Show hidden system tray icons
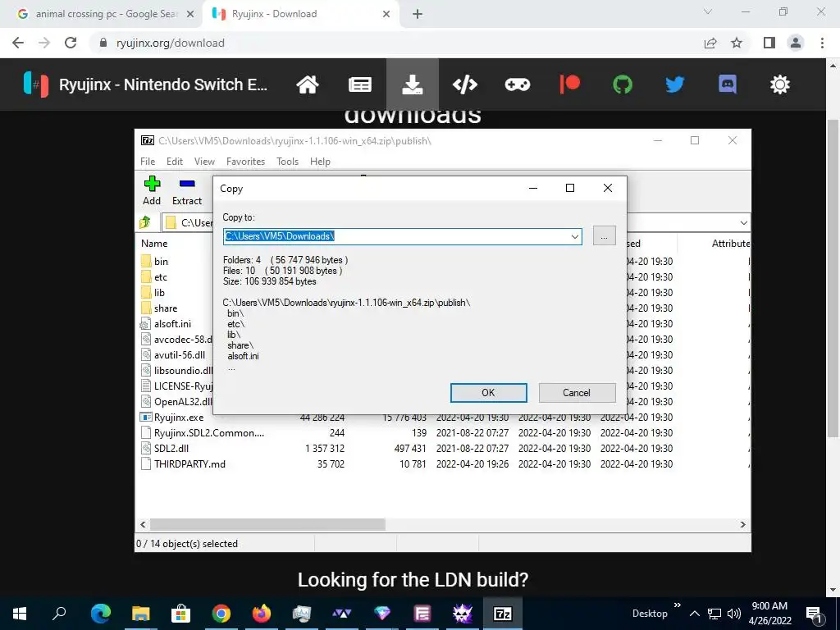Viewport: 840px width, 630px height. tap(694, 614)
